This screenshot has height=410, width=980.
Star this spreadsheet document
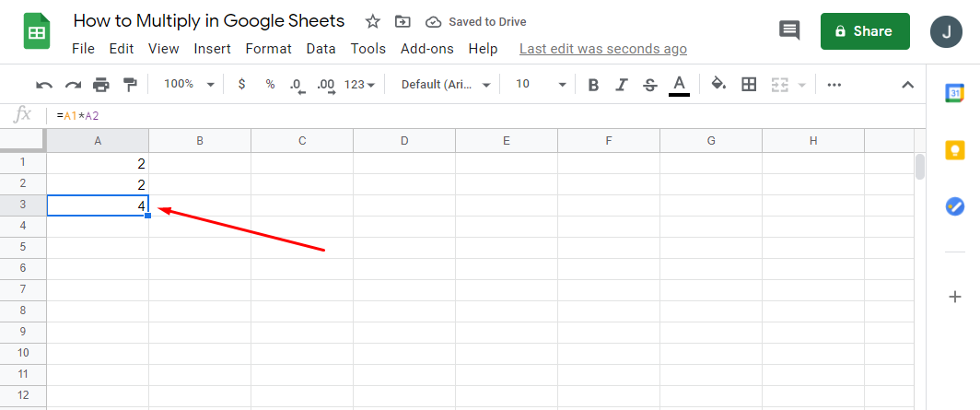pos(372,21)
